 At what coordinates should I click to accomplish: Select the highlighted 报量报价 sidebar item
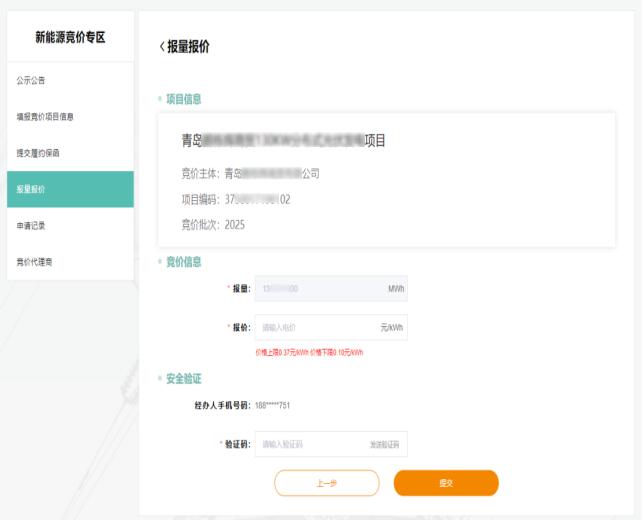point(31,189)
